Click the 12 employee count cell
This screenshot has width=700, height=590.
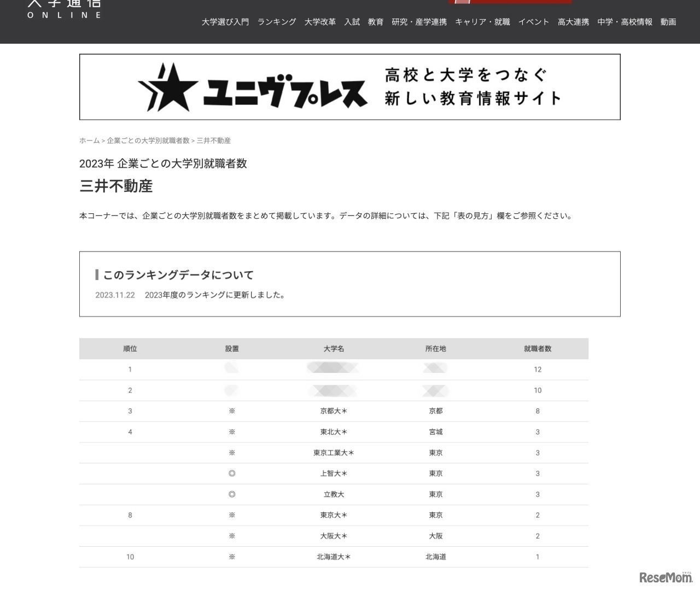538,370
